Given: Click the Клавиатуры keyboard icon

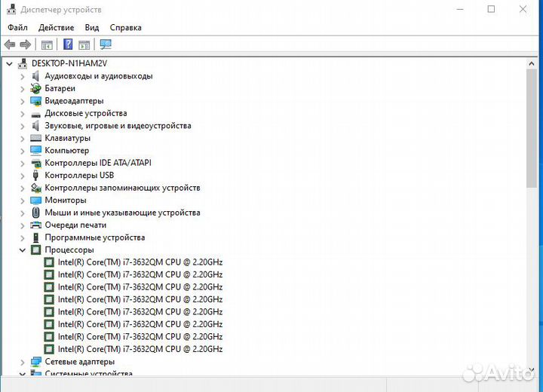Looking at the screenshot, I should pos(35,138).
